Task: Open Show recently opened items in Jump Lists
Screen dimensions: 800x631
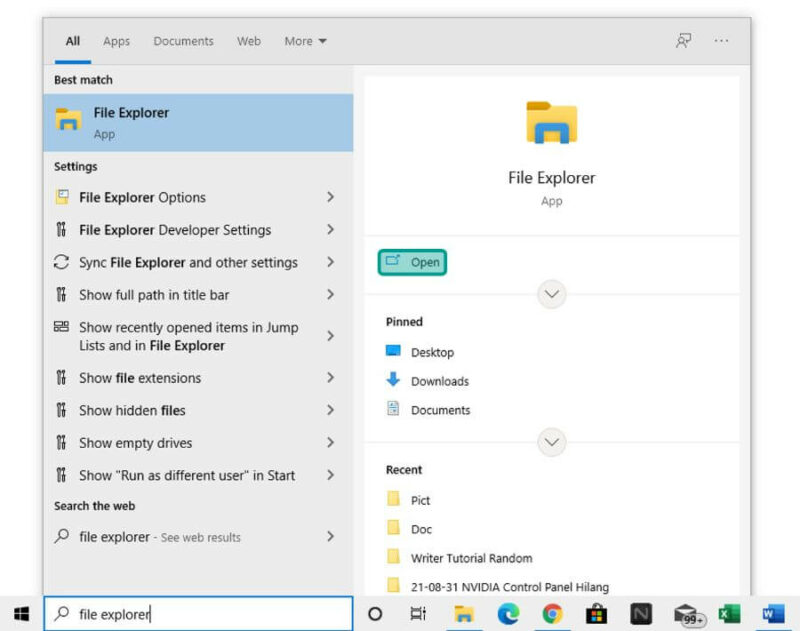Action: click(x=198, y=336)
